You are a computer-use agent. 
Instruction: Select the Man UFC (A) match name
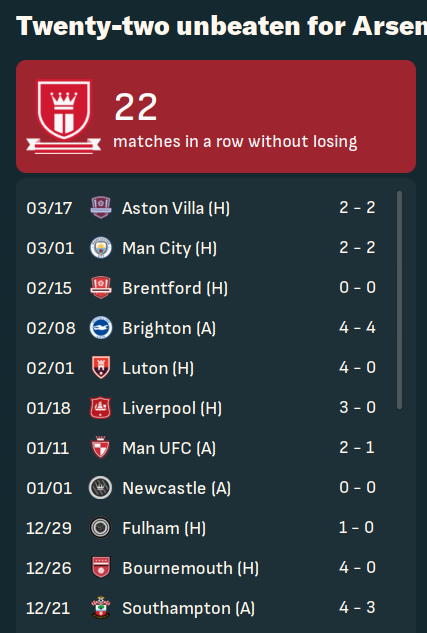point(169,448)
